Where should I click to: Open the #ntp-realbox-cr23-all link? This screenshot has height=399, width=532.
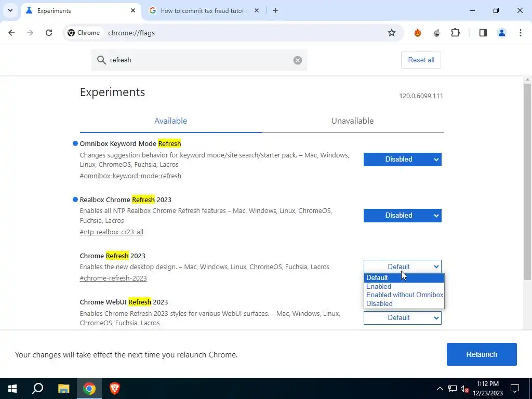111,232
